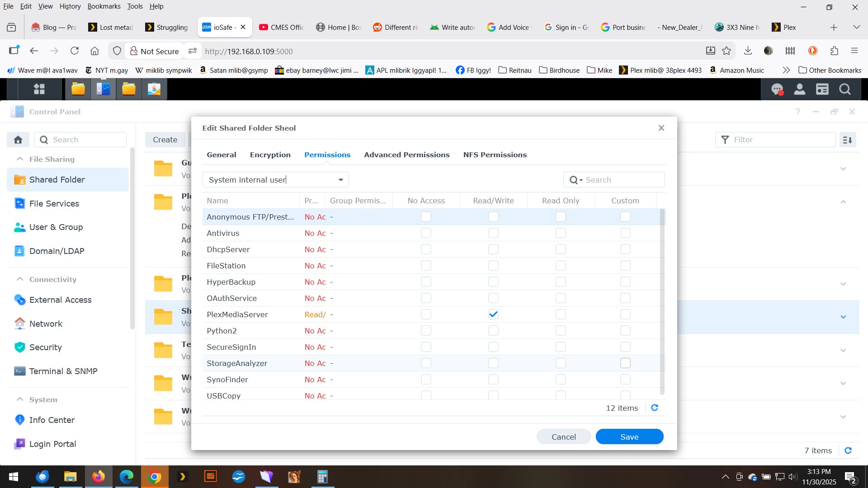
Task: Switch to the Advanced Permissions tab
Action: [406, 155]
